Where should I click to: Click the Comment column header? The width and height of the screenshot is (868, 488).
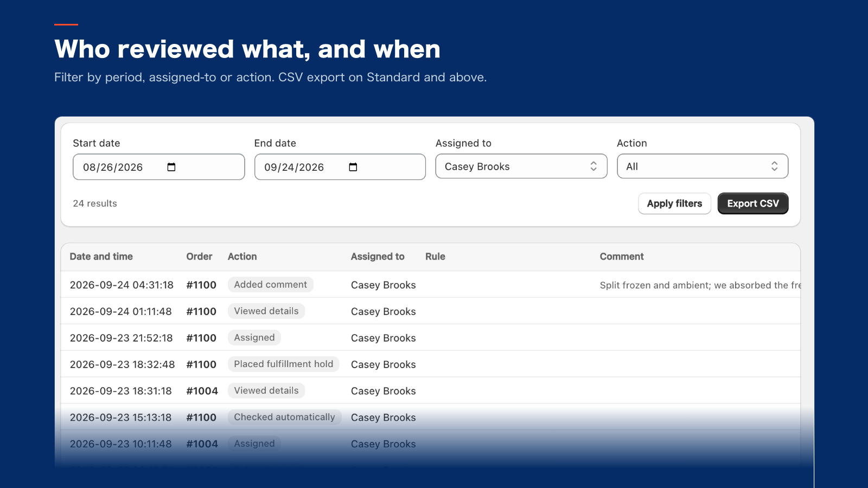622,256
